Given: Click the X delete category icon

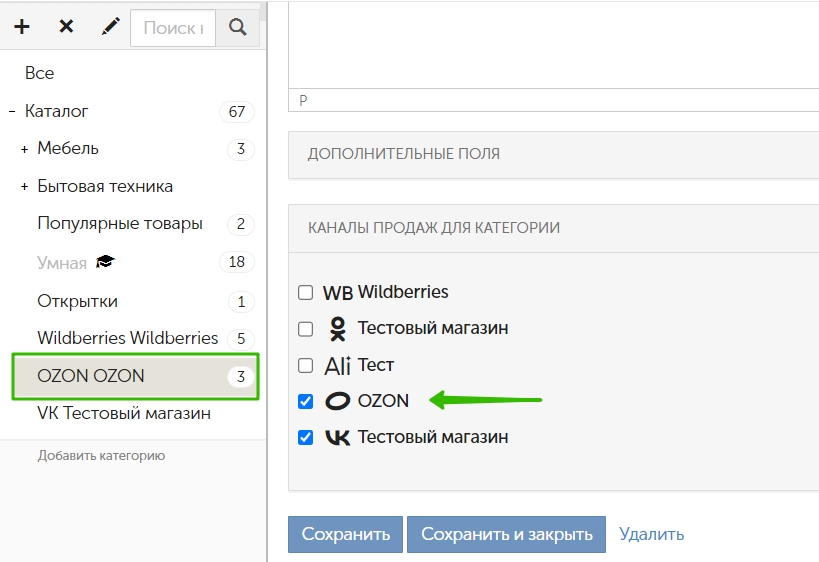Looking at the screenshot, I should click(x=66, y=26).
